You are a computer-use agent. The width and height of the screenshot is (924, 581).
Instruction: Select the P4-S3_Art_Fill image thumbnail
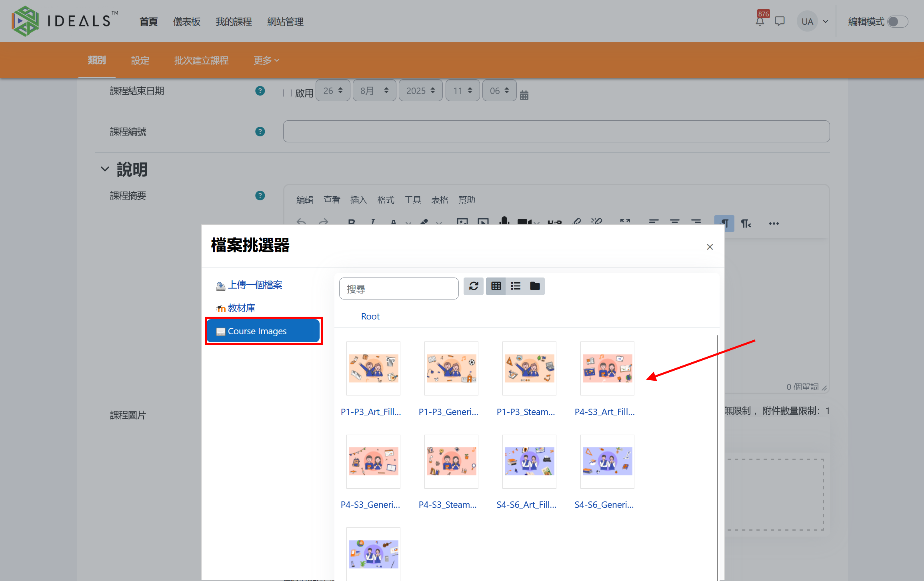[607, 369]
